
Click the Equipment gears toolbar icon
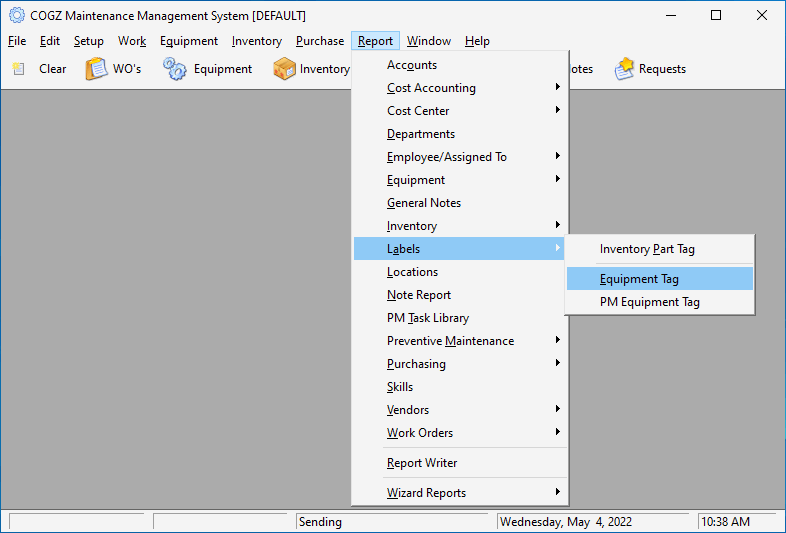pos(175,69)
